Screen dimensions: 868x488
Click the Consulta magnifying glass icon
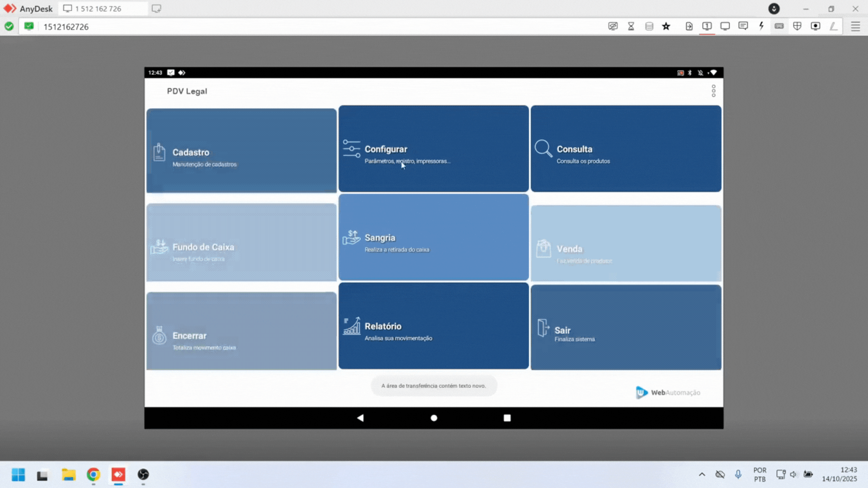pos(543,149)
